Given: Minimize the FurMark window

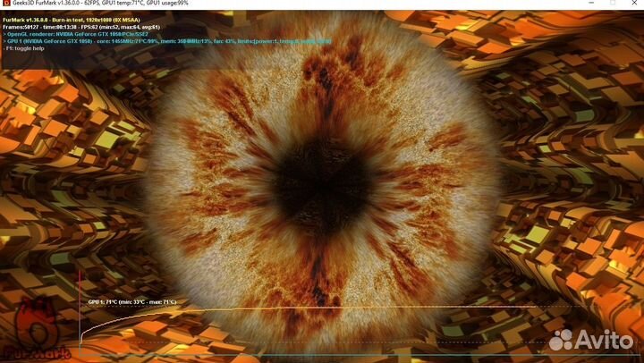Looking at the screenshot, I should click(575, 4).
